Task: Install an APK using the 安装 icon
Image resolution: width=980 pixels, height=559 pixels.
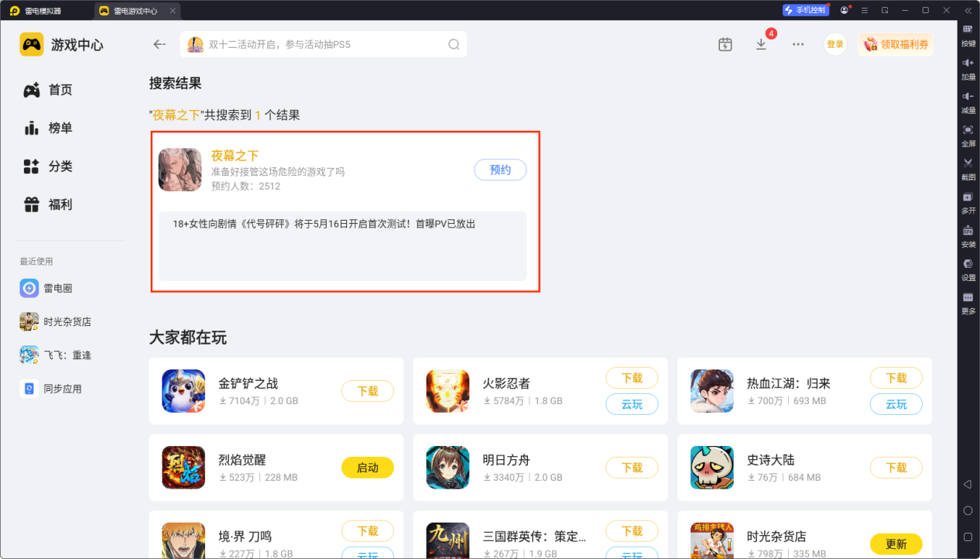Action: click(968, 238)
